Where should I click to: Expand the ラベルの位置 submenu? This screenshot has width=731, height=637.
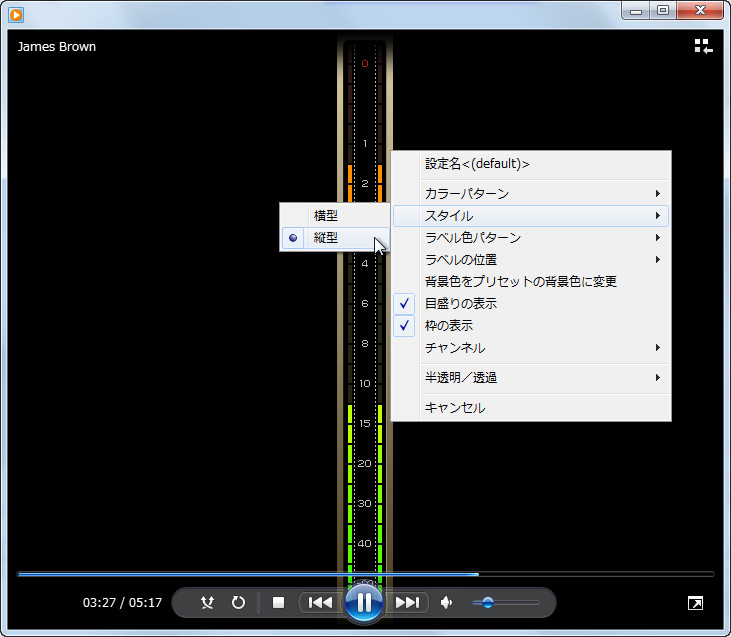[x=531, y=260]
